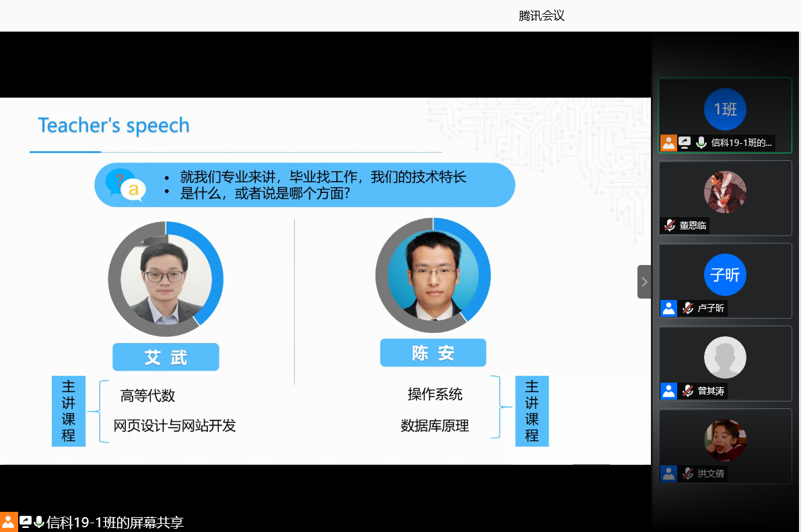The width and height of the screenshot is (801, 532).
Task: Click muted microphone icon beside 洪文倩
Action: pos(687,473)
